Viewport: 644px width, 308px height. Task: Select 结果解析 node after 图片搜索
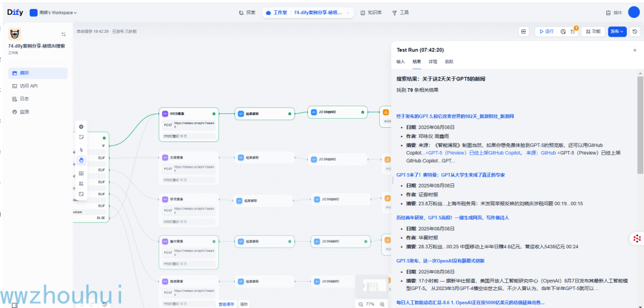point(265,242)
